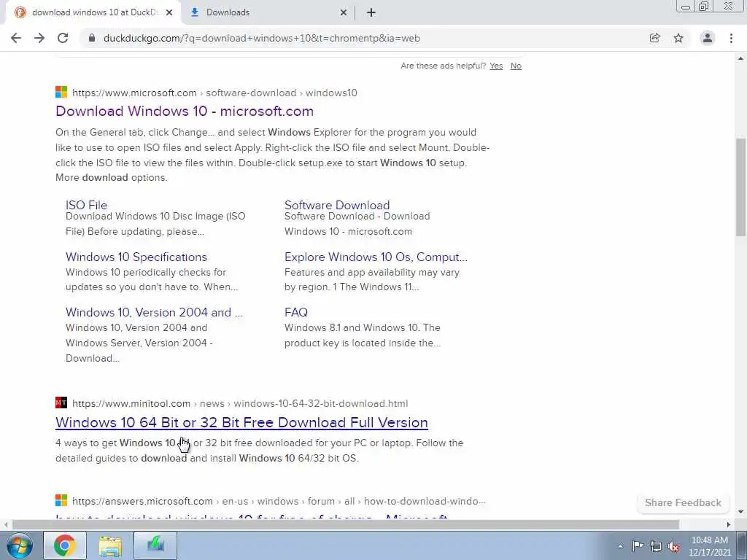The width and height of the screenshot is (747, 560).
Task: Reload the DuckDuckGo page
Action: (x=63, y=38)
